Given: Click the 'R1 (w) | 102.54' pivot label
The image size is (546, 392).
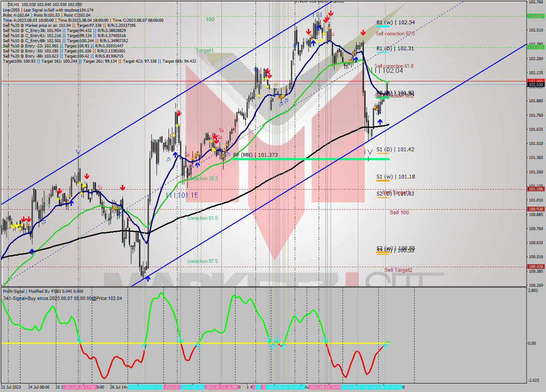Looking at the screenshot, I should 395,22.
